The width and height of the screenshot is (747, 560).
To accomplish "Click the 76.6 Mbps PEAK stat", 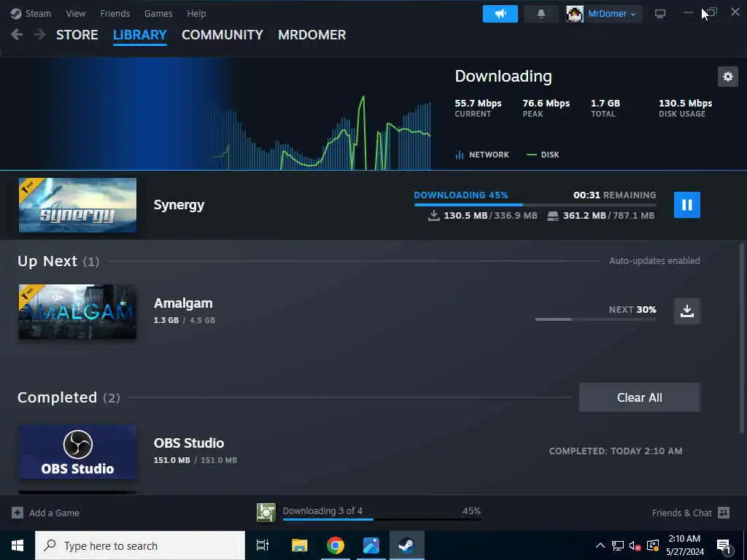I will 546,108.
